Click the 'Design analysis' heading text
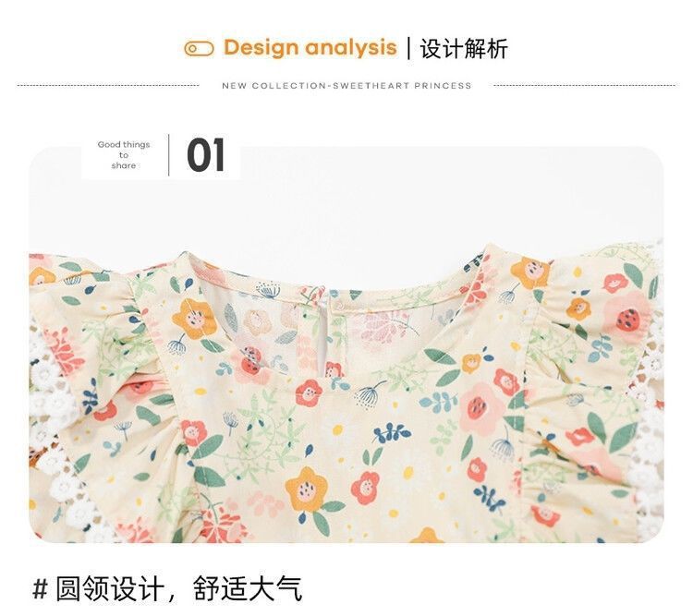The height and width of the screenshot is (616, 693). (310, 47)
